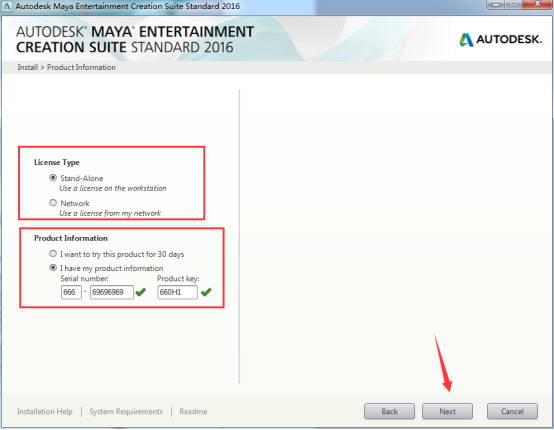Click the Serial number label
This screenshot has height=430, width=554.
coord(84,278)
